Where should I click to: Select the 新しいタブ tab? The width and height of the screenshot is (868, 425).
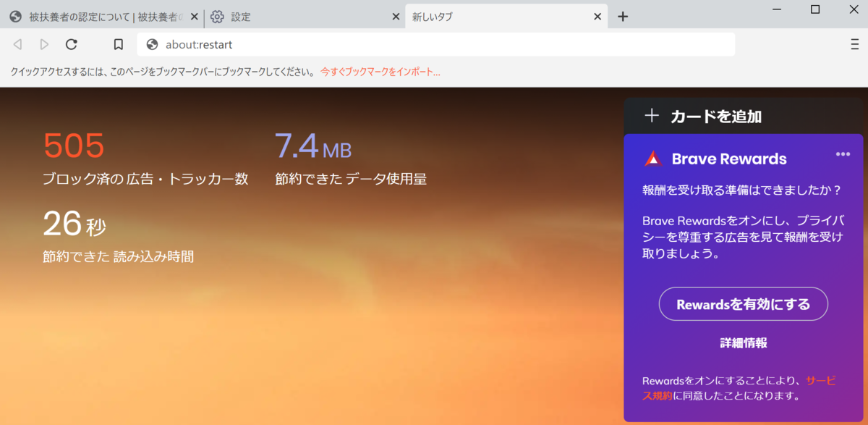506,17
